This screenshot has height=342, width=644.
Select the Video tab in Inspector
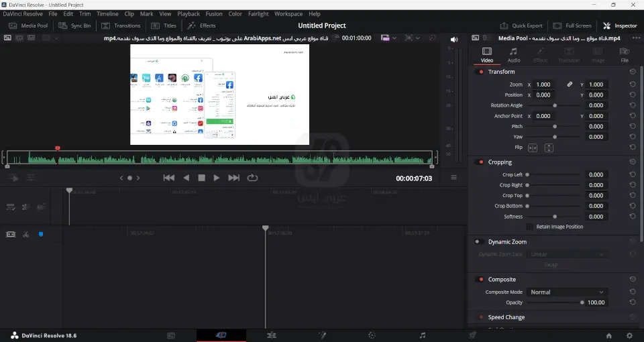(x=487, y=55)
